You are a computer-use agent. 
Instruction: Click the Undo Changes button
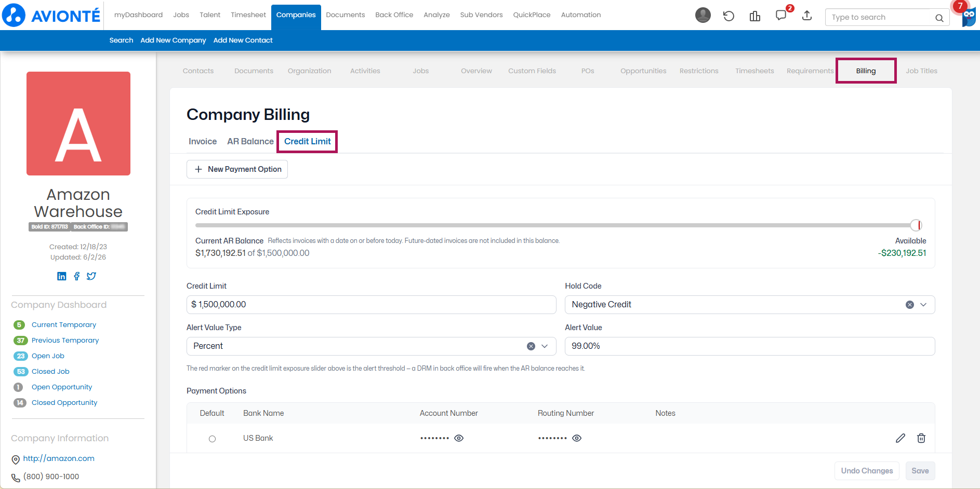(867, 471)
